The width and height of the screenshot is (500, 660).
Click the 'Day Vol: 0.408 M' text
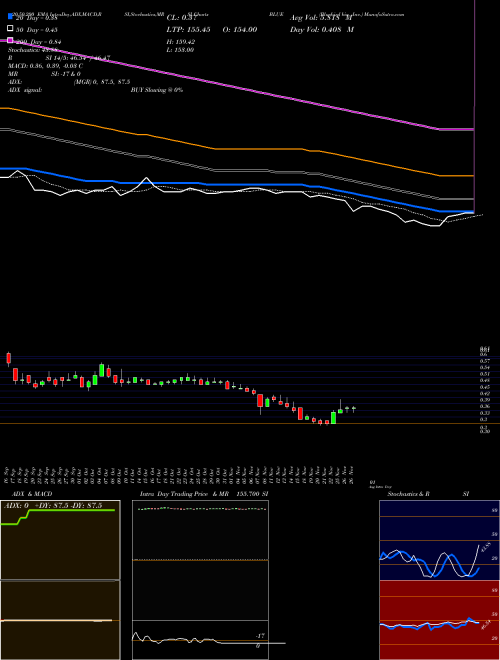click(x=322, y=30)
